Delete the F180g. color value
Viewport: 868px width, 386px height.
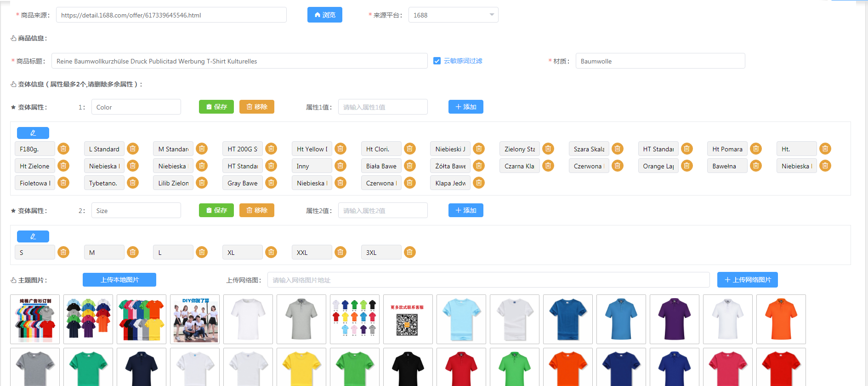coord(63,149)
